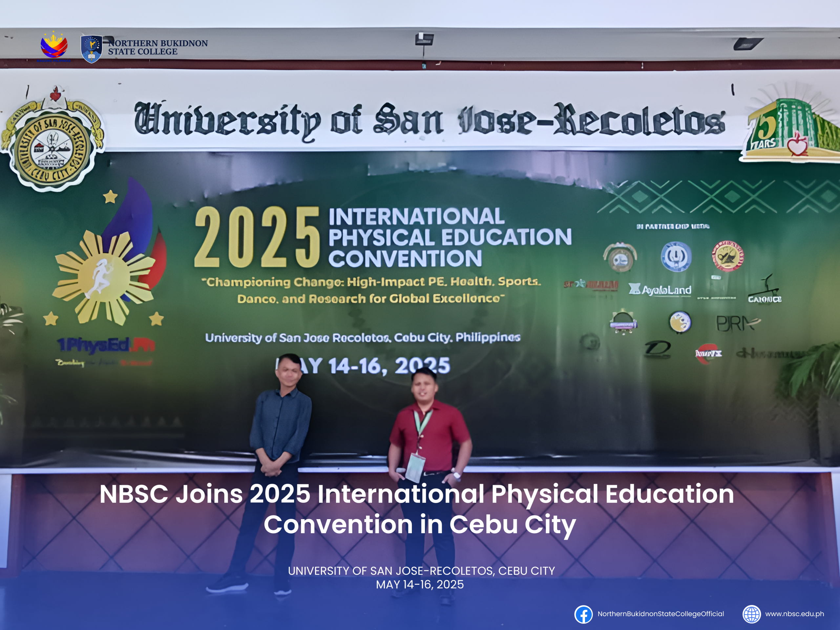Click the globe website icon
The image size is (840, 630).
pyautogui.click(x=751, y=614)
